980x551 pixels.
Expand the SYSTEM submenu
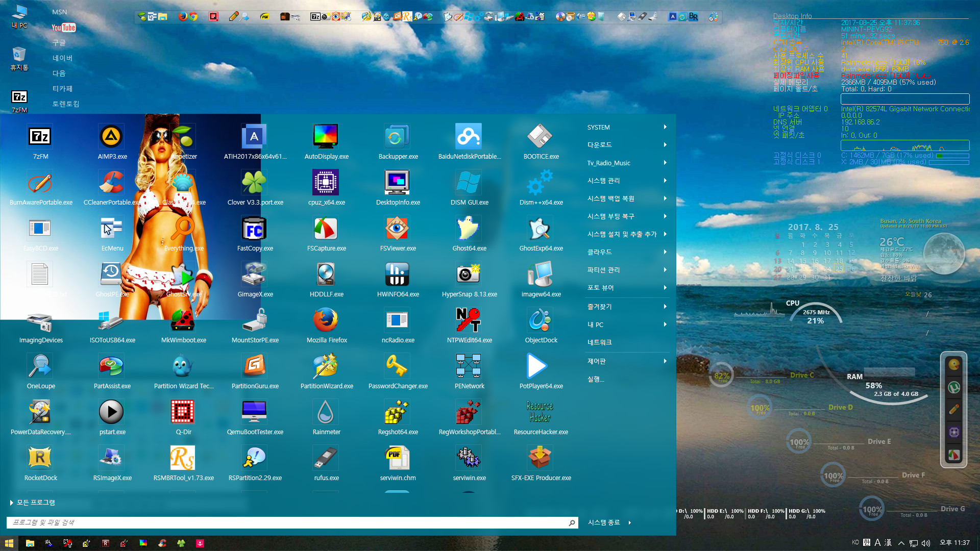627,127
